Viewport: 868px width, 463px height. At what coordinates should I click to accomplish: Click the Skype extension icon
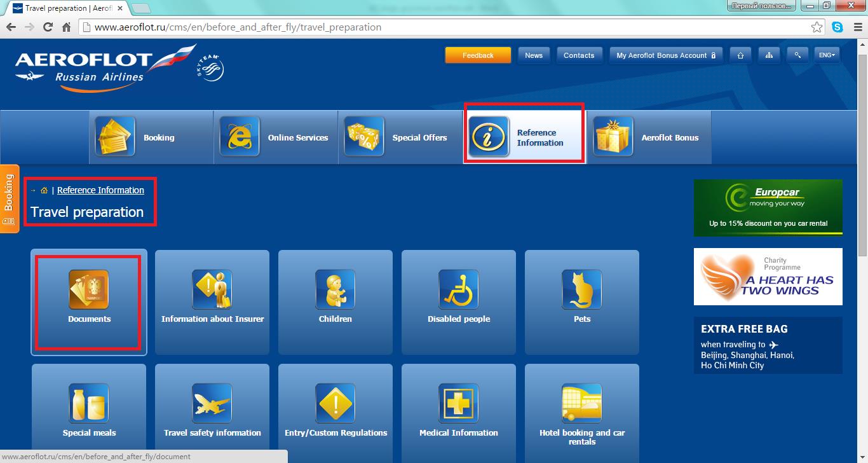pos(837,27)
